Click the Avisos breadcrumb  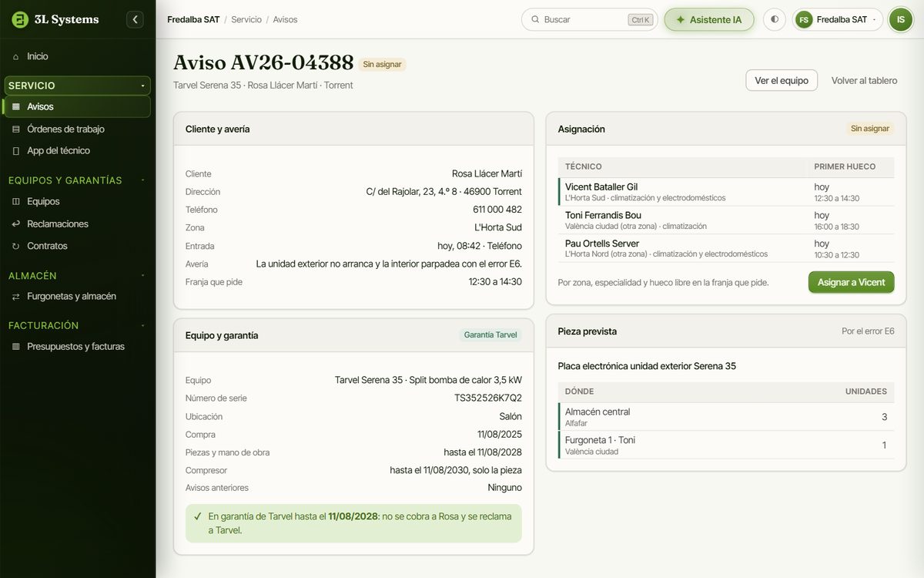[x=285, y=20]
